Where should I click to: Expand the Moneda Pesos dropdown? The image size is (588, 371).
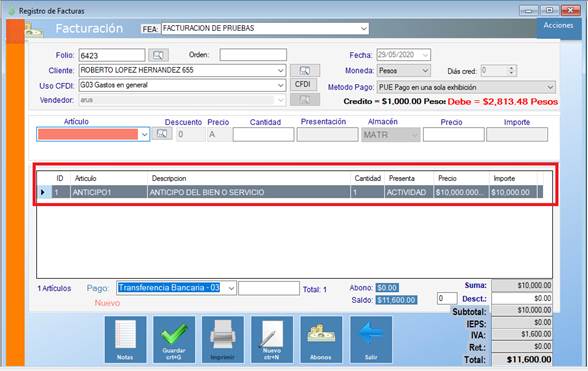(x=425, y=71)
